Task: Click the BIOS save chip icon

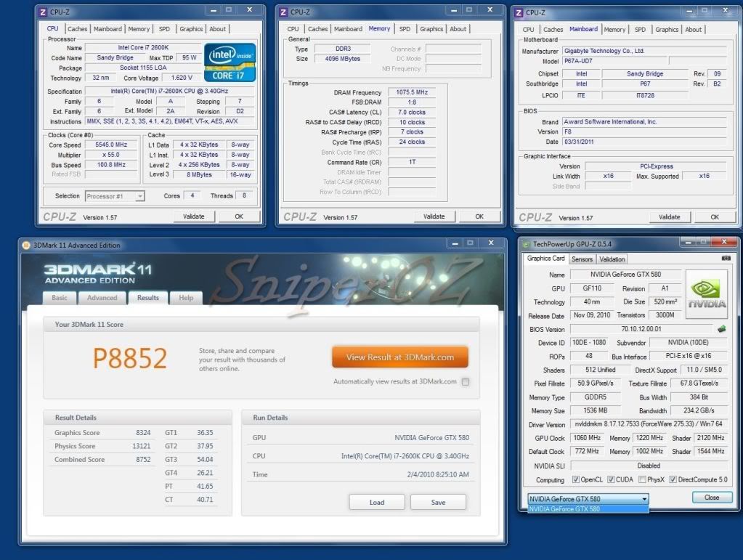Action: tap(721, 329)
